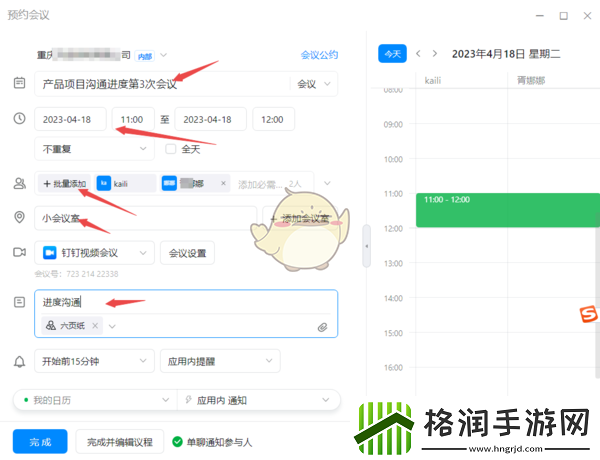
Task: Open the 我的日历 calendar dropdown
Action: 95,400
